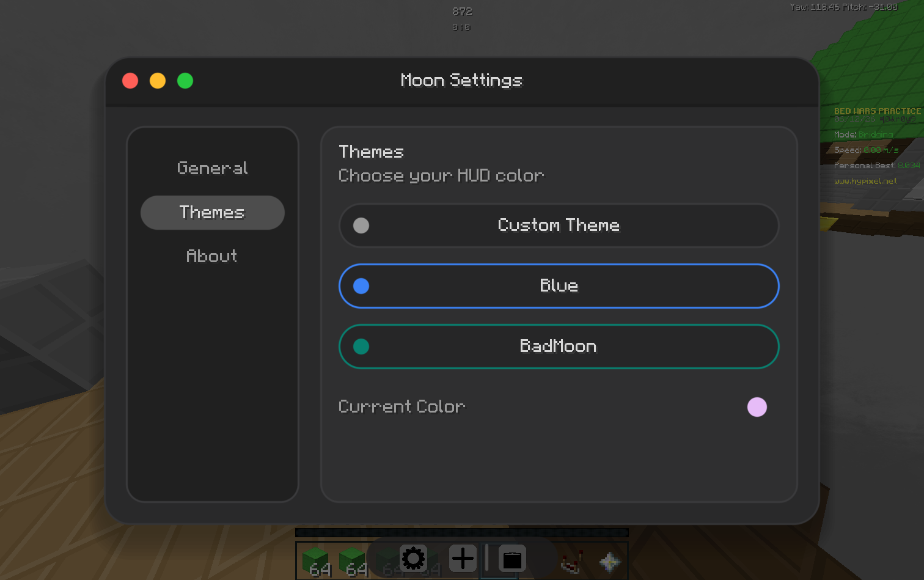Screen dimensions: 924x580
Task: Click the 'BED WARS PRACTICE' scoreboard title
Action: (x=878, y=111)
